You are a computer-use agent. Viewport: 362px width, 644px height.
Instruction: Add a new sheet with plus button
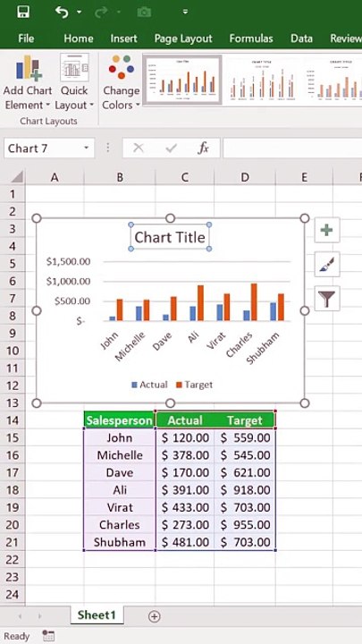(155, 616)
